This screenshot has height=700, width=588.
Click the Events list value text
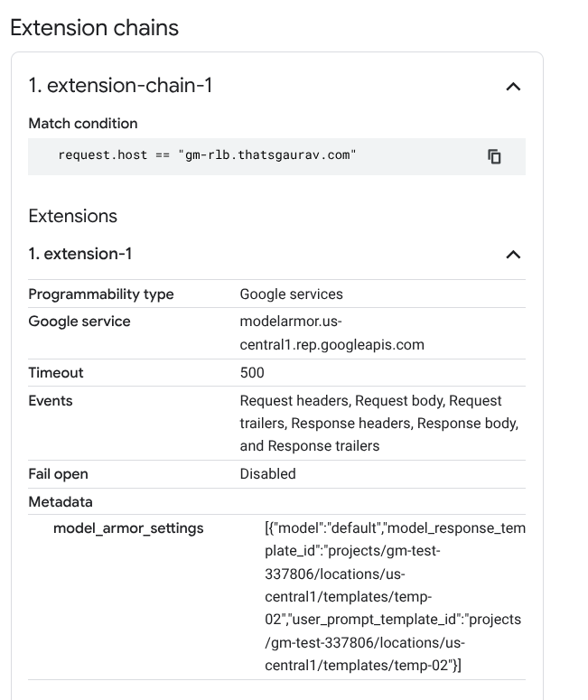[x=379, y=424]
